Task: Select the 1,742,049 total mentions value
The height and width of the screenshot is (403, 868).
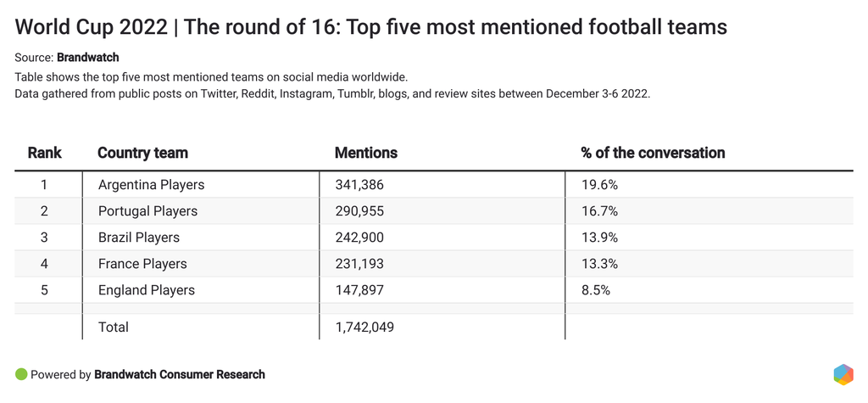Action: click(365, 327)
